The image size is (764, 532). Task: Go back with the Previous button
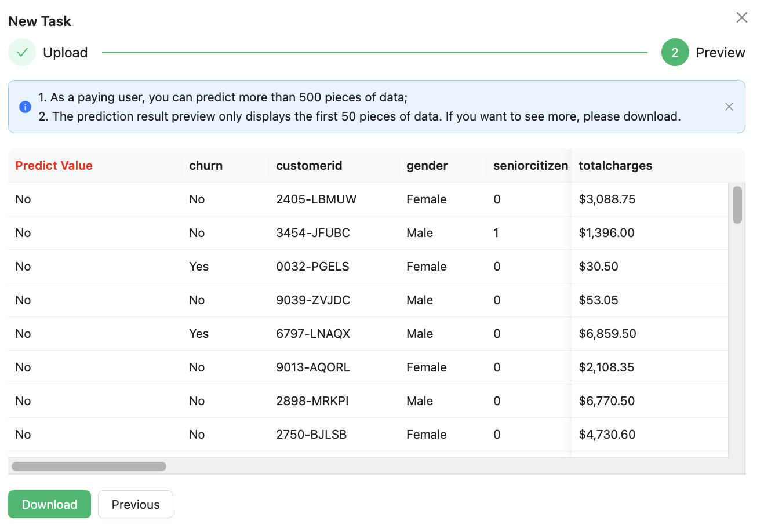click(x=135, y=504)
